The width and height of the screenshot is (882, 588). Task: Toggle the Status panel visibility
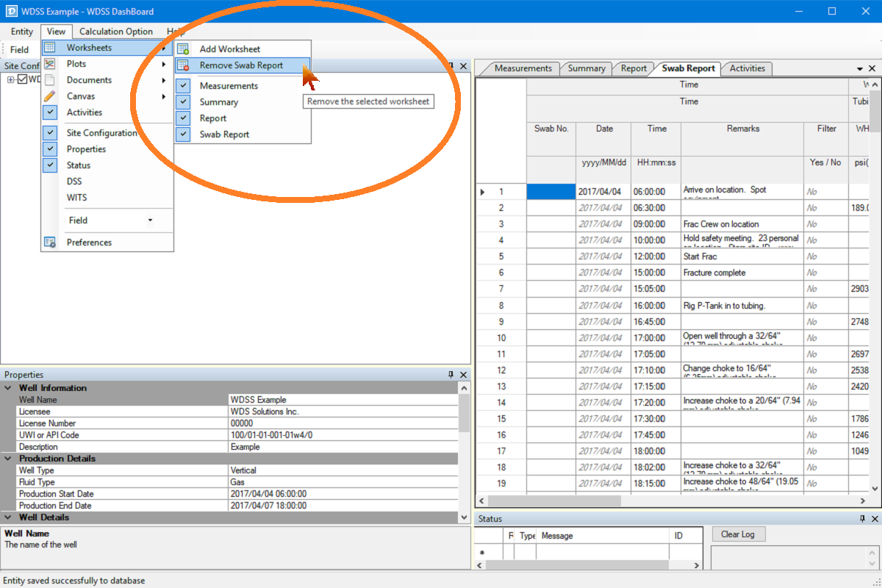50,165
